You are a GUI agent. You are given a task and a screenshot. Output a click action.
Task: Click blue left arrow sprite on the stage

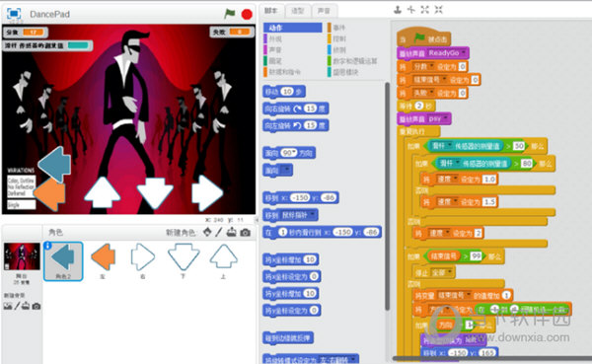tap(54, 165)
